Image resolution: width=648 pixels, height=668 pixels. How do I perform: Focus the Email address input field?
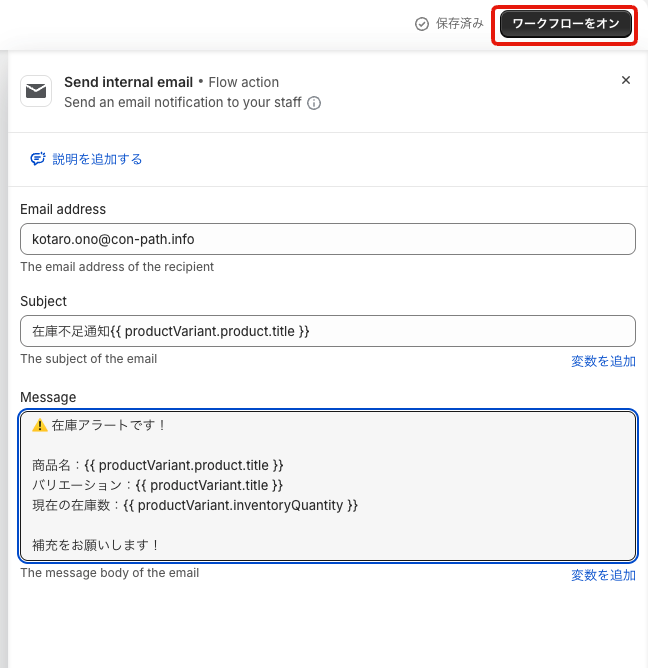(x=327, y=239)
